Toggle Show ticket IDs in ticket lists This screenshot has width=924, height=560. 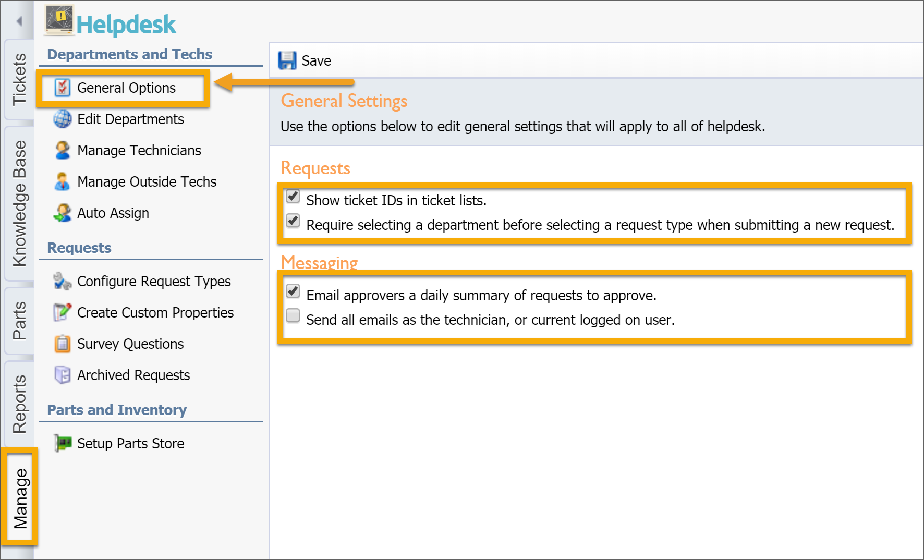coord(293,197)
